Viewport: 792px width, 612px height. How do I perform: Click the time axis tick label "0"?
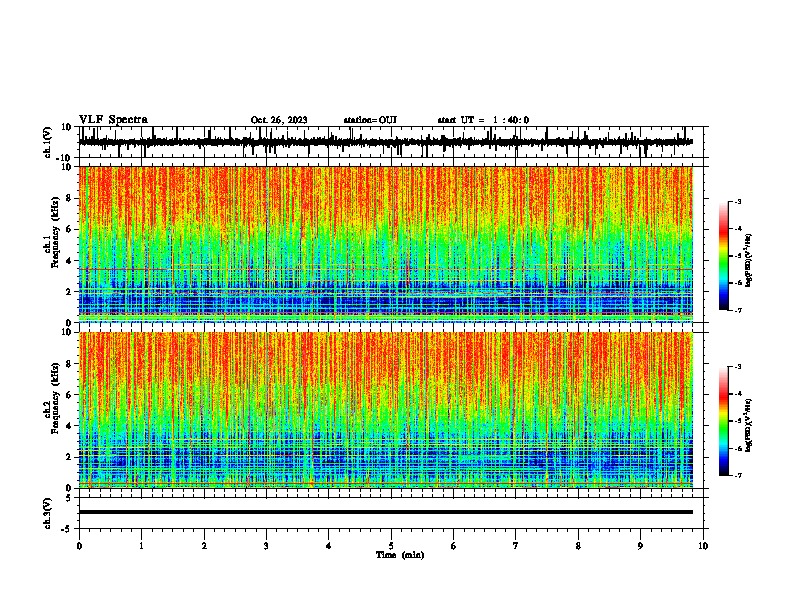coord(79,546)
